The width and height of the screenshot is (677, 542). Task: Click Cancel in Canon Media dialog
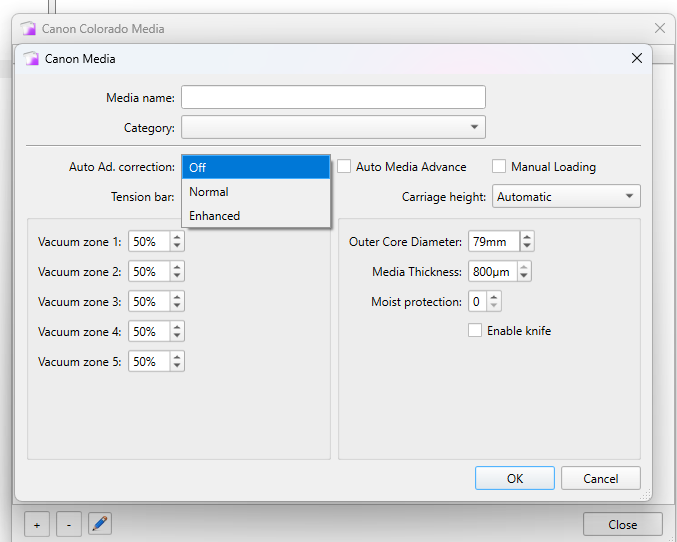click(601, 478)
